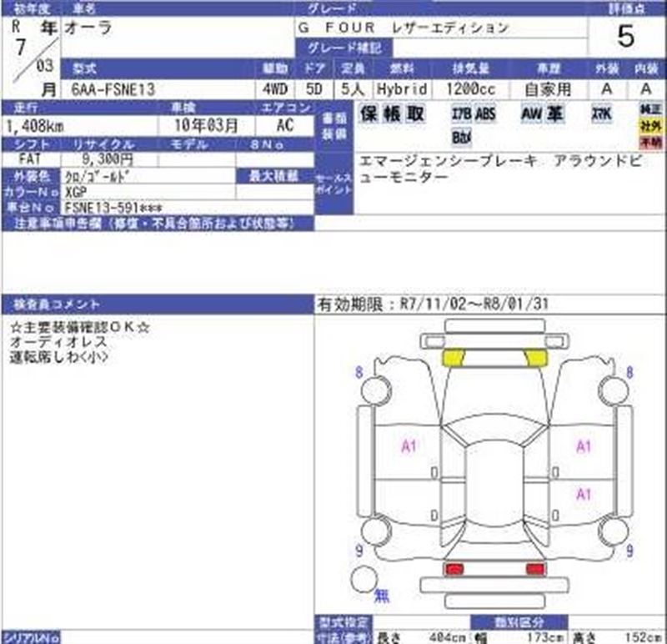667x644 pixels.
Task: Click the yellow right headlight on diagram
Action: coord(536,358)
